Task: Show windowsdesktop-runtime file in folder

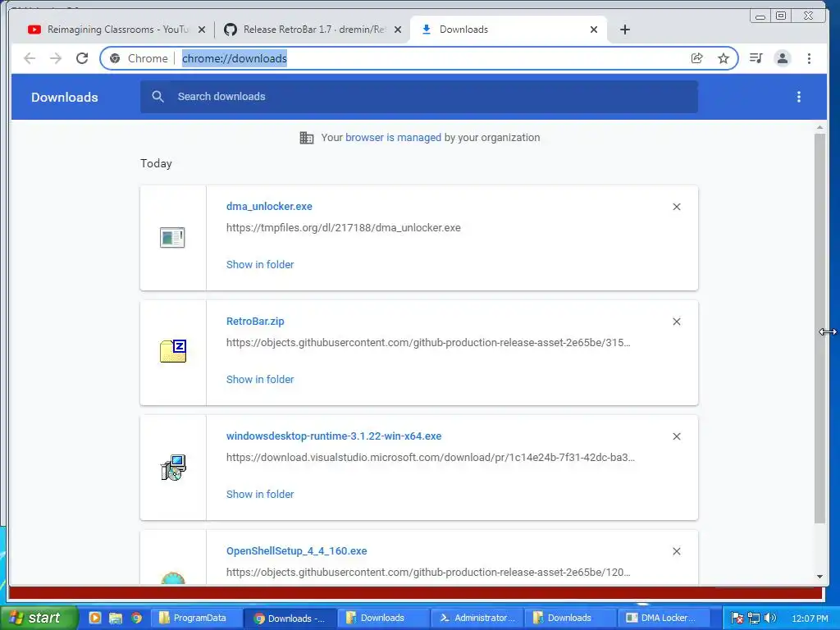Action: (260, 495)
